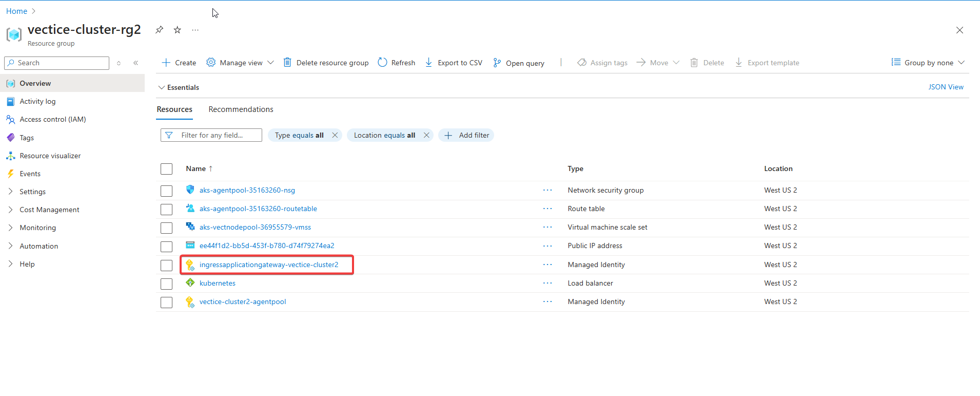Tick checkbox for vectice-cluster2-agentpool row

click(166, 302)
